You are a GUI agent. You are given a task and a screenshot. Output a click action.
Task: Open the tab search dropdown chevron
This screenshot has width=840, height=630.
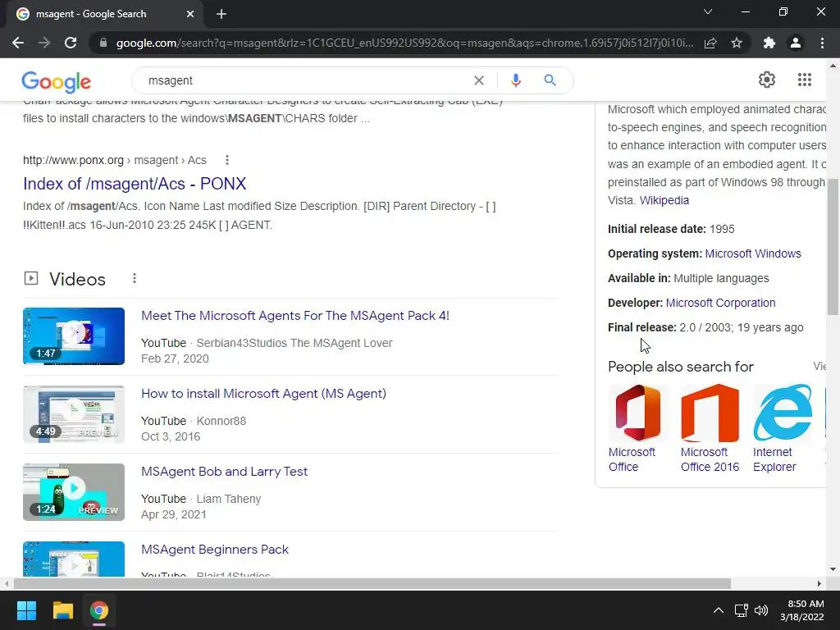(708, 11)
